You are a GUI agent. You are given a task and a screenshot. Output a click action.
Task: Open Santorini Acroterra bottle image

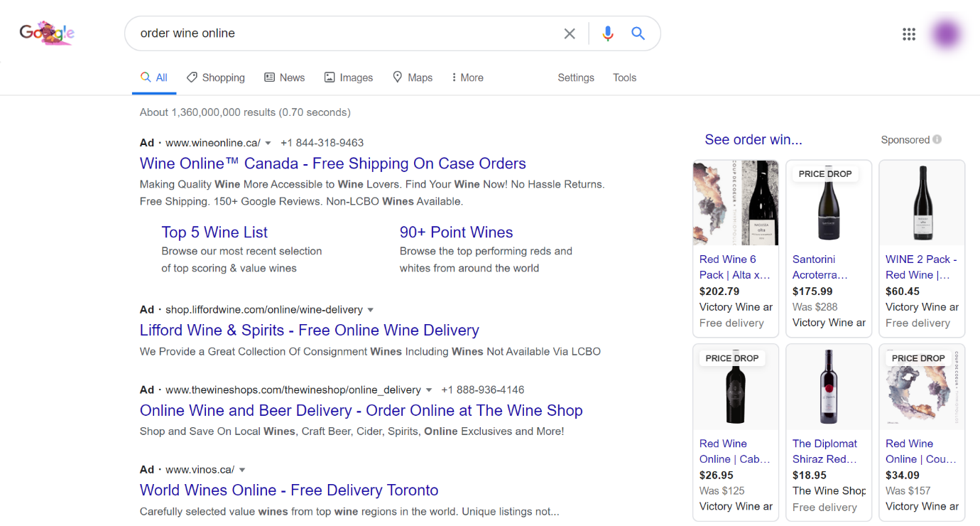[x=829, y=203]
